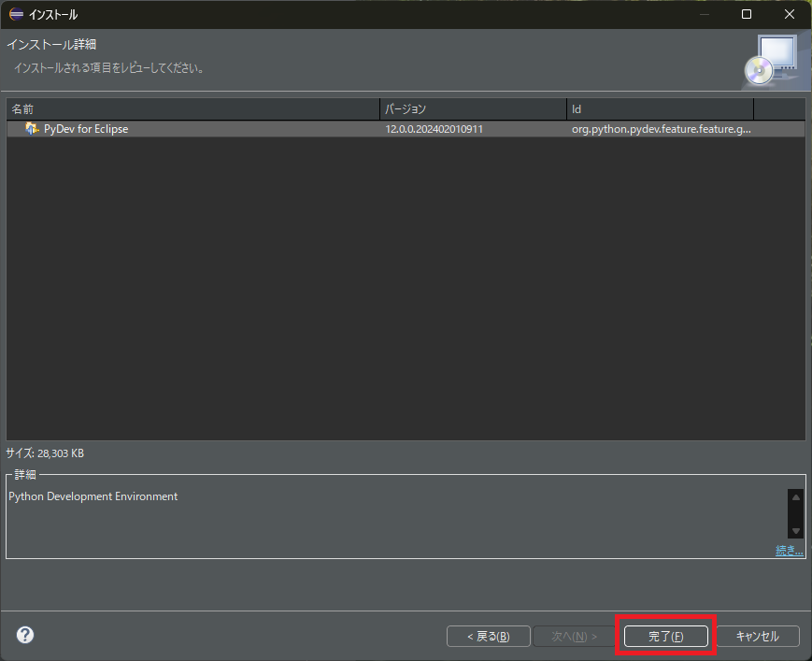Open help via the question mark icon
The width and height of the screenshot is (812, 661).
pyautogui.click(x=24, y=635)
